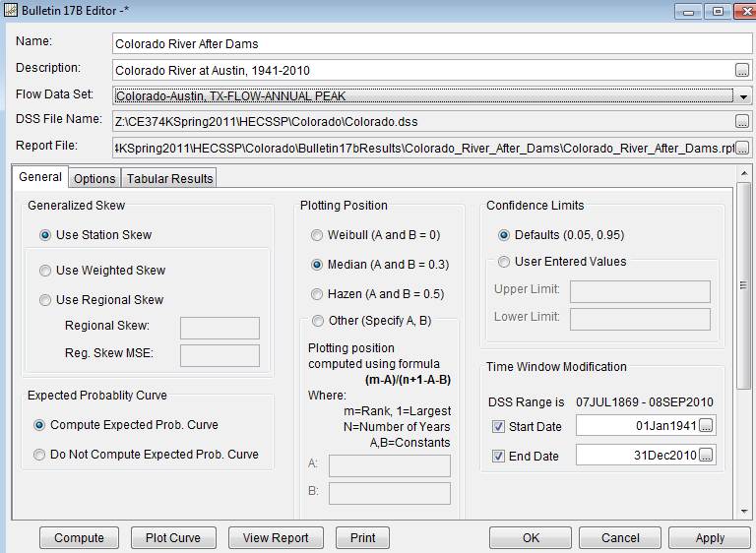Open the Tabular Results tab
The width and height of the screenshot is (756, 553).
coord(169,178)
